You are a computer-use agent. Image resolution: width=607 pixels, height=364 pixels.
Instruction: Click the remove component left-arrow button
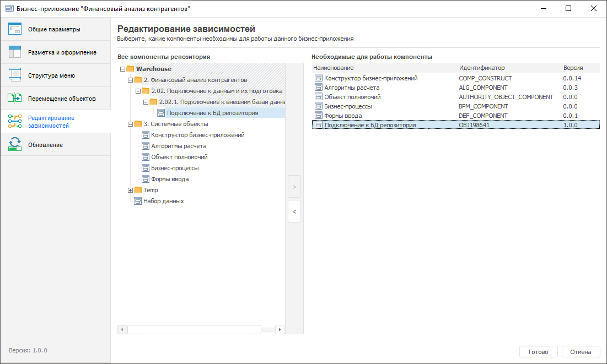(294, 211)
